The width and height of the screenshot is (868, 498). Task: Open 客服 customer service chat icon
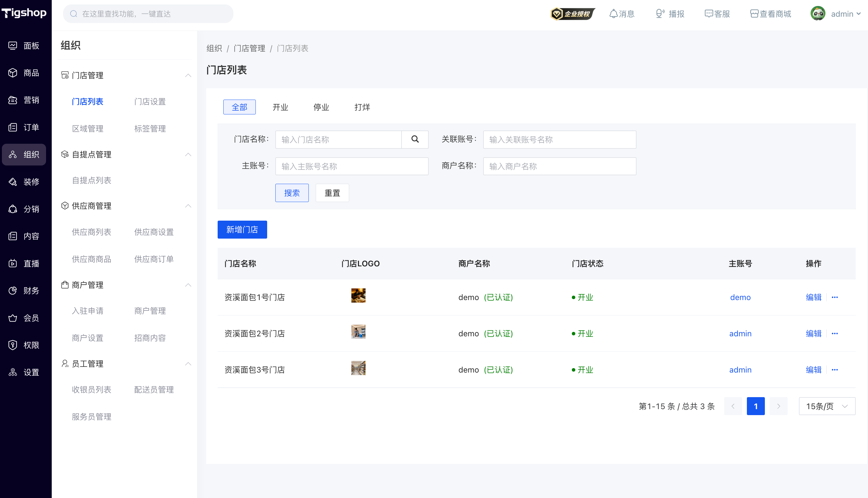(x=708, y=14)
